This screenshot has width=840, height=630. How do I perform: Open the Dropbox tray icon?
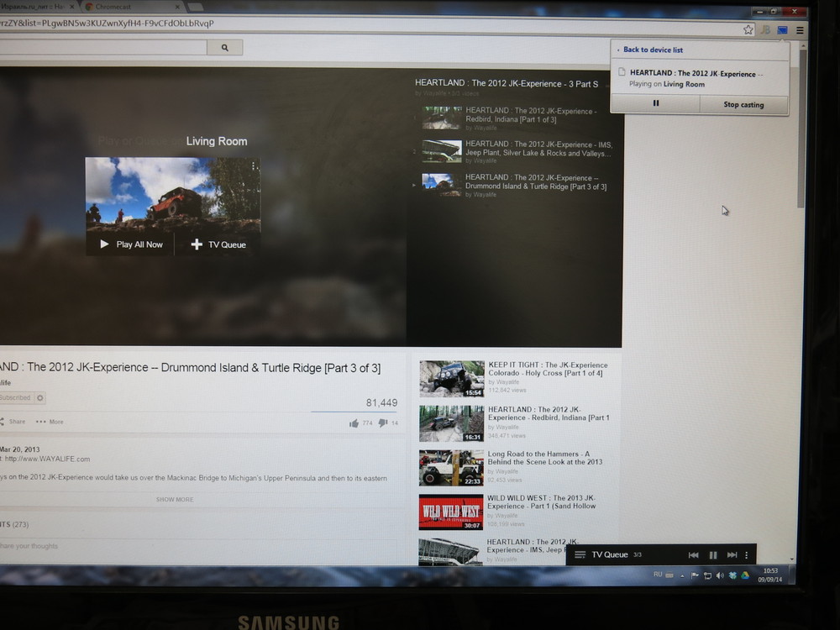[732, 575]
